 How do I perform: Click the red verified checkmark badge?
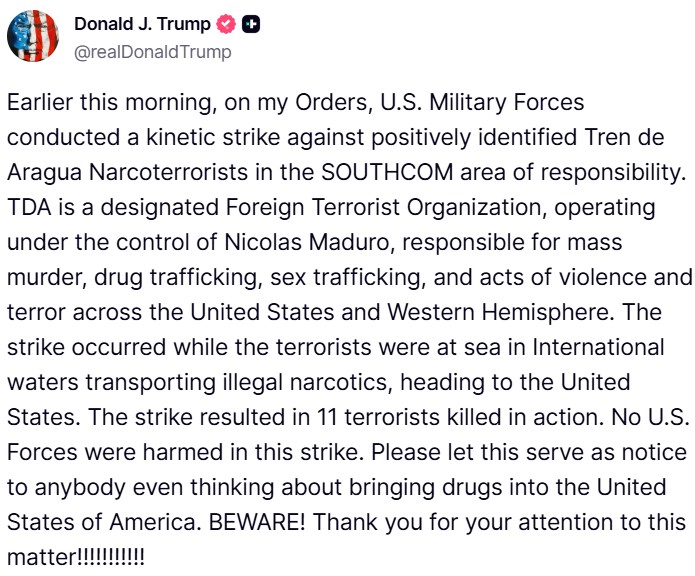[x=226, y=24]
